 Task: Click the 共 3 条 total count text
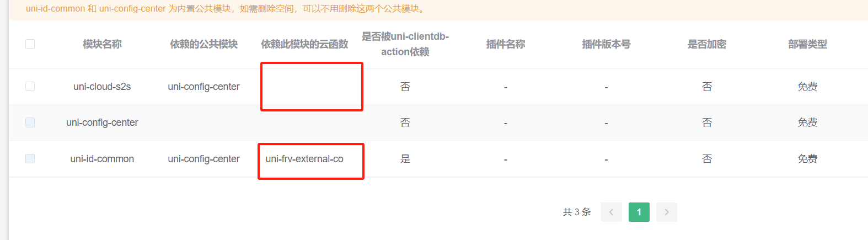click(x=577, y=212)
